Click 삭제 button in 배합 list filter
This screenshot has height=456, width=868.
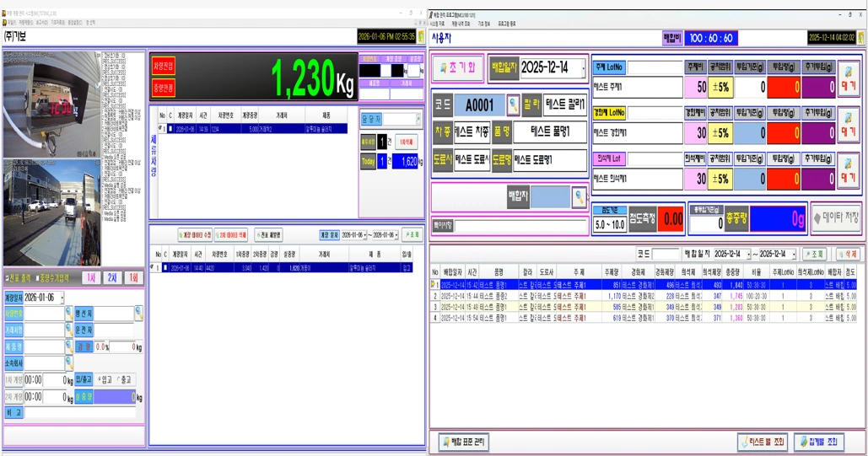pos(848,254)
